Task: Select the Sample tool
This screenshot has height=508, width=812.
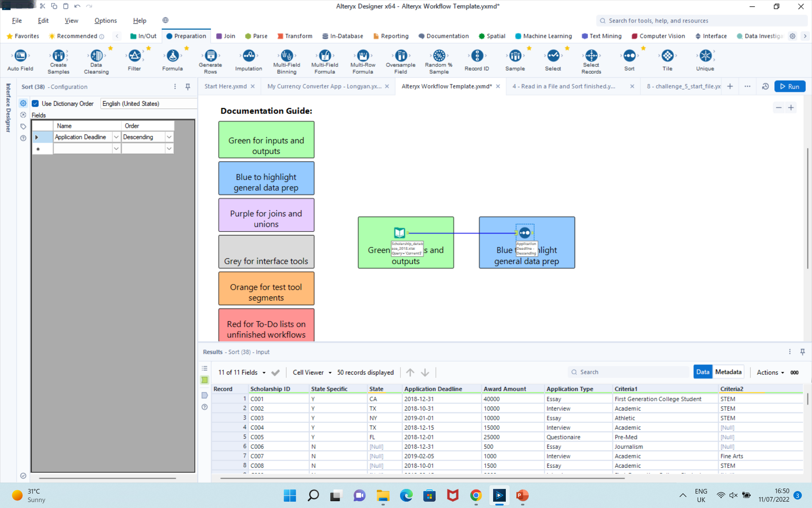Action: tap(515, 61)
